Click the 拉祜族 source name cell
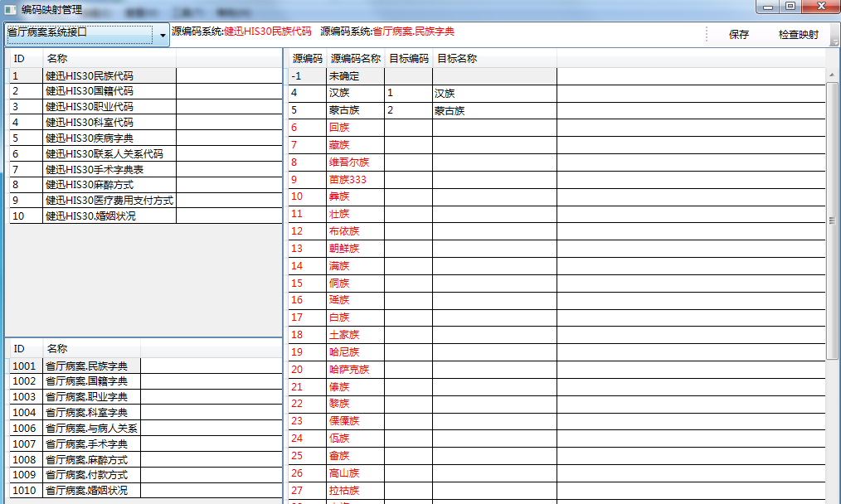Image resolution: width=841 pixels, height=504 pixels. [356, 491]
